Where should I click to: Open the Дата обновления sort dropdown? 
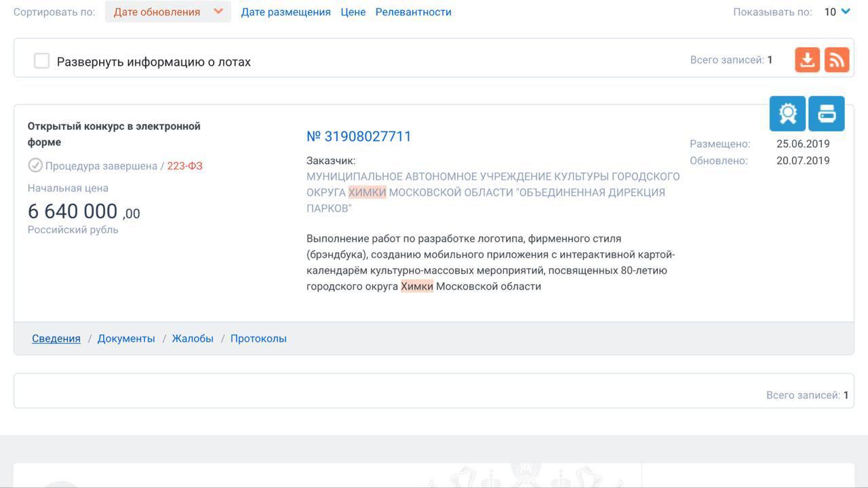coord(168,12)
